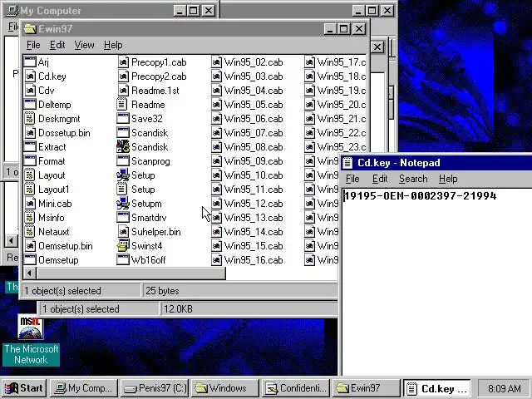The height and width of the screenshot is (399, 532).
Task: Select the Precopy1.cab file icon
Action: [123, 62]
